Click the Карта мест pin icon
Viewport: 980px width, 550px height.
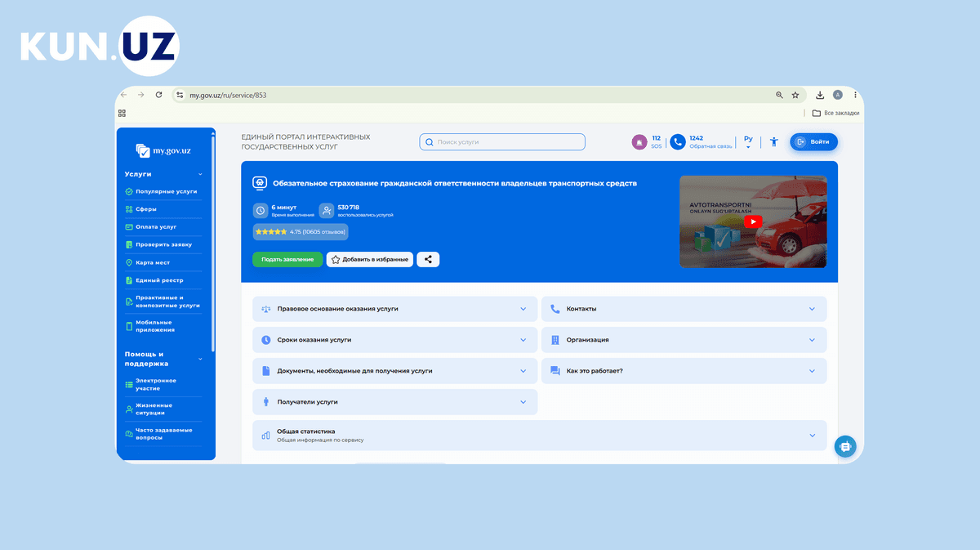[129, 262]
